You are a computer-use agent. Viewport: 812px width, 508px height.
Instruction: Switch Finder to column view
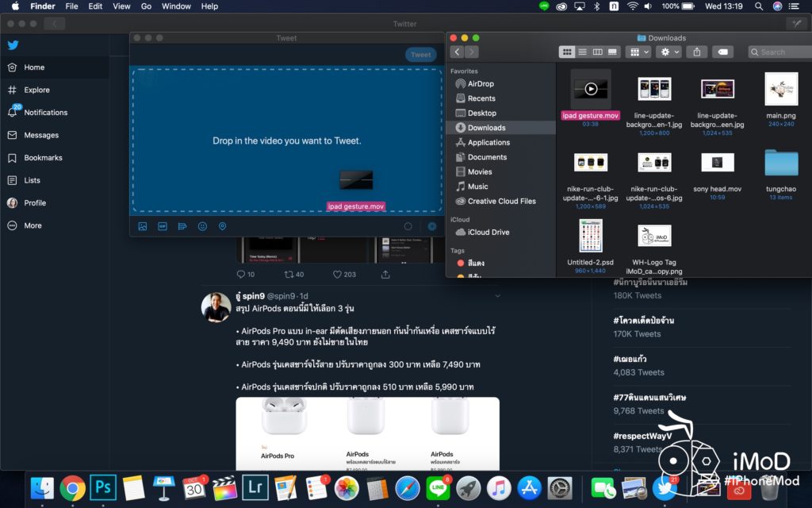coord(598,52)
